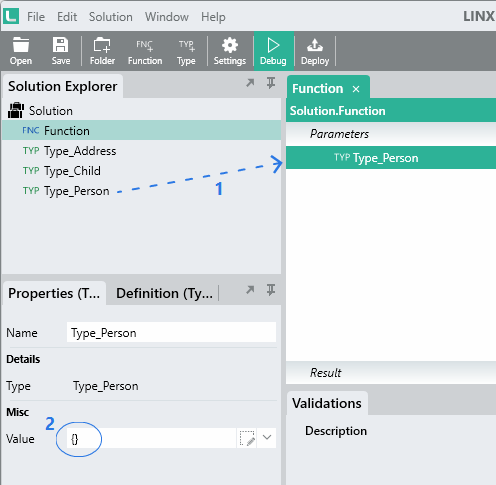
Task: Select the Type_Person parameter row
Action: [x=391, y=158]
